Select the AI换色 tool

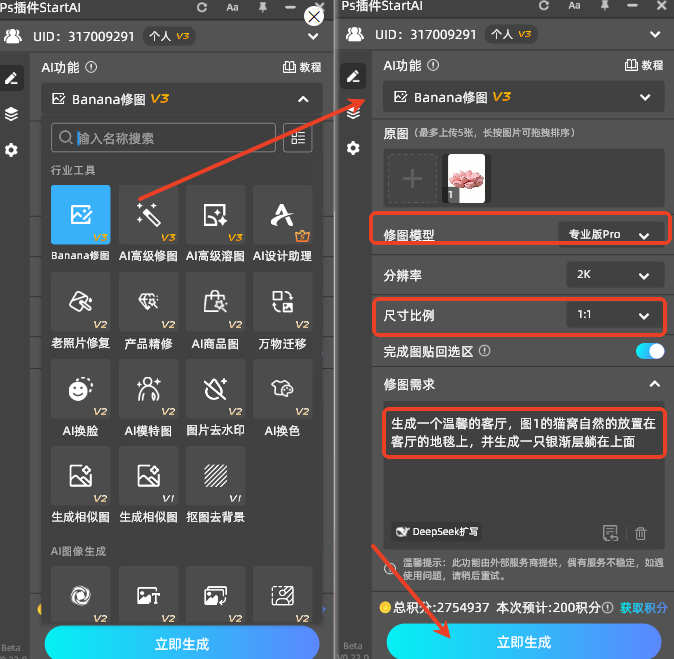point(282,389)
